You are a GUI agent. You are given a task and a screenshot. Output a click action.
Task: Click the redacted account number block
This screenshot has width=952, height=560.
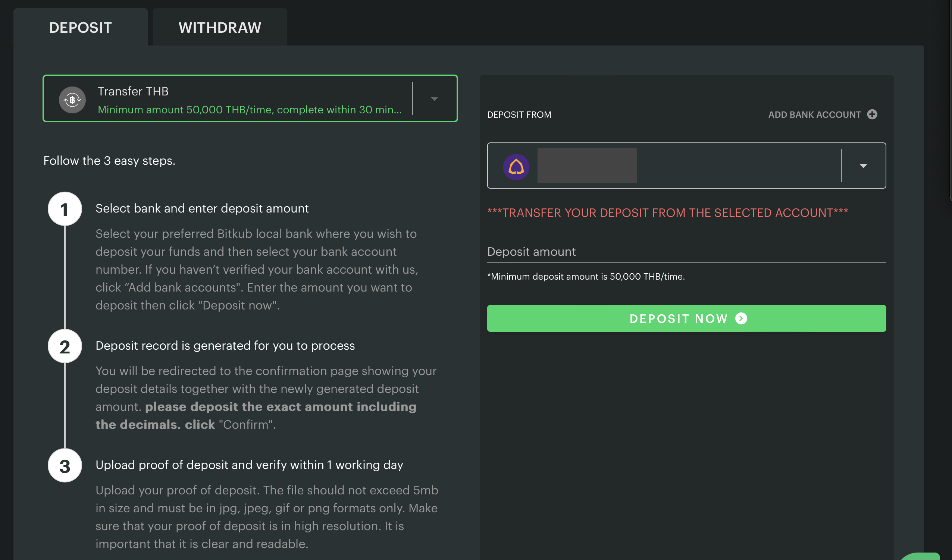coord(587,166)
